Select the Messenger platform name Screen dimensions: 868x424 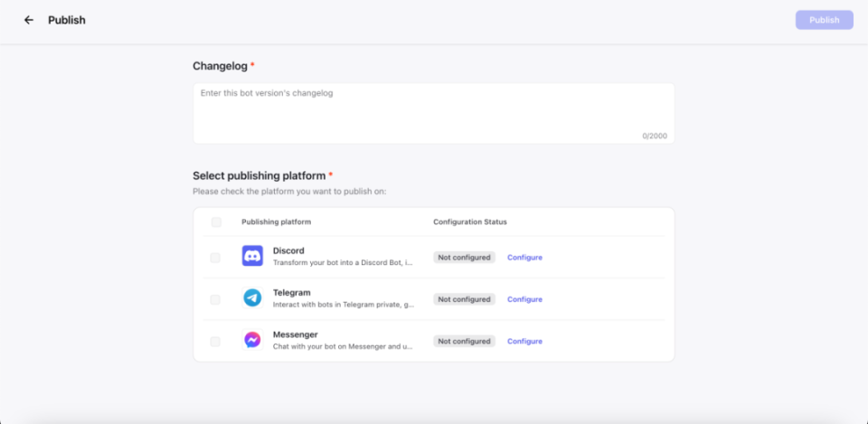click(295, 334)
